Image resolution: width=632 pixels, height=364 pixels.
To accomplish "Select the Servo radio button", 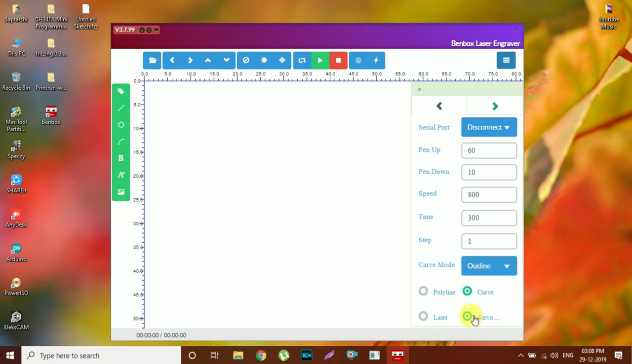I will point(467,317).
